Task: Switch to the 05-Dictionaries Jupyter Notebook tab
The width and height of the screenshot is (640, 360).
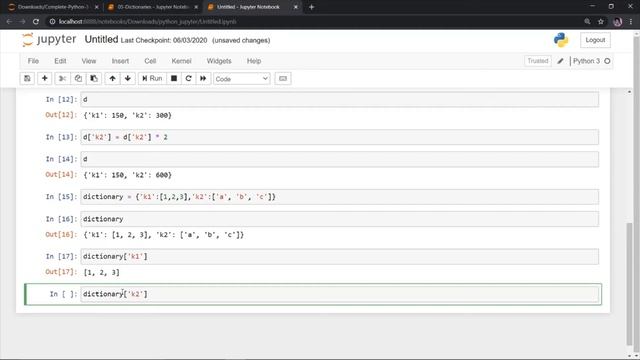Action: 152,7
